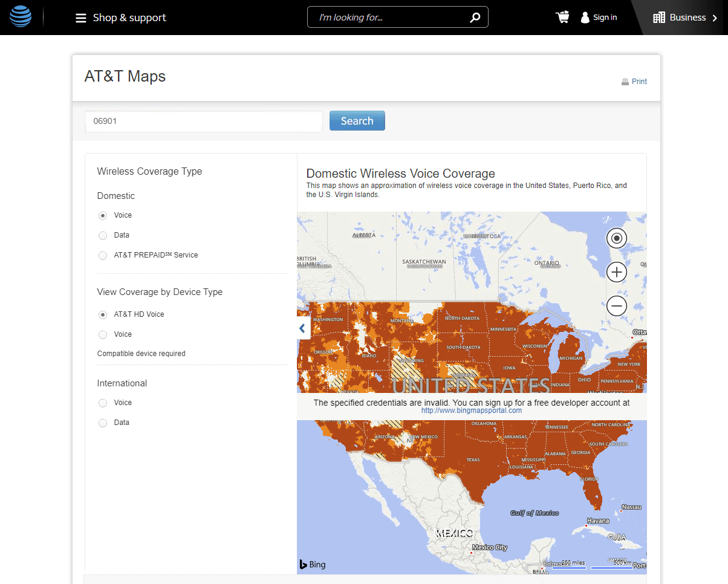
Task: Click the Search button
Action: click(x=357, y=120)
